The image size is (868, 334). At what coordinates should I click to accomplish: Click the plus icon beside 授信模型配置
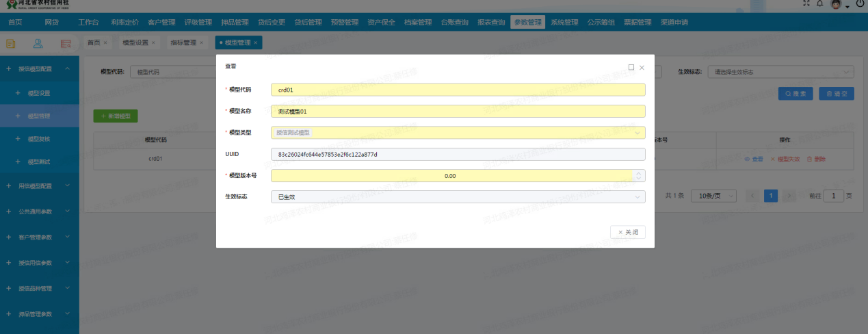8,69
